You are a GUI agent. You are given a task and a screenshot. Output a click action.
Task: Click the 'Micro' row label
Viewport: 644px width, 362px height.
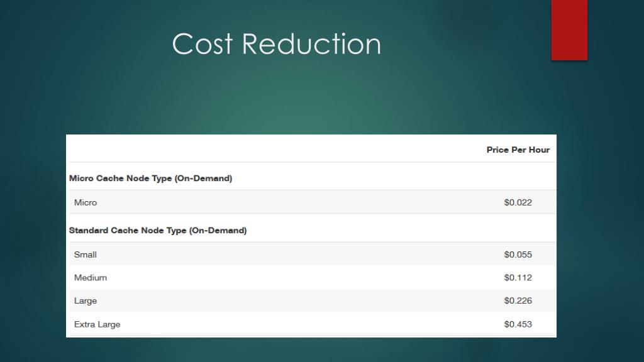click(x=86, y=202)
